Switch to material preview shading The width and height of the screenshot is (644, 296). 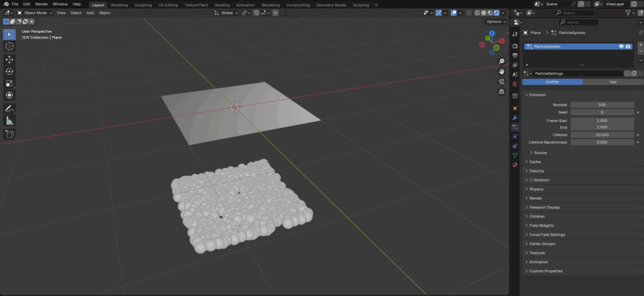click(490, 13)
